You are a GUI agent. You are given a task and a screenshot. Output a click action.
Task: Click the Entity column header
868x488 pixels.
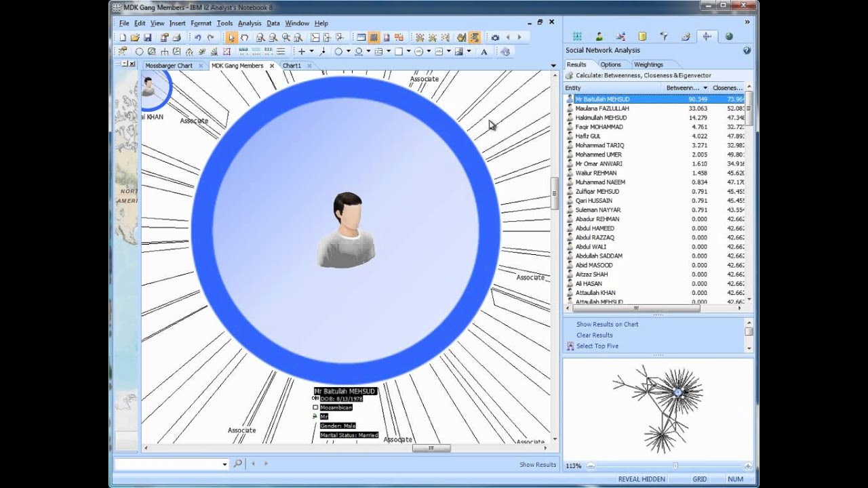click(x=614, y=88)
